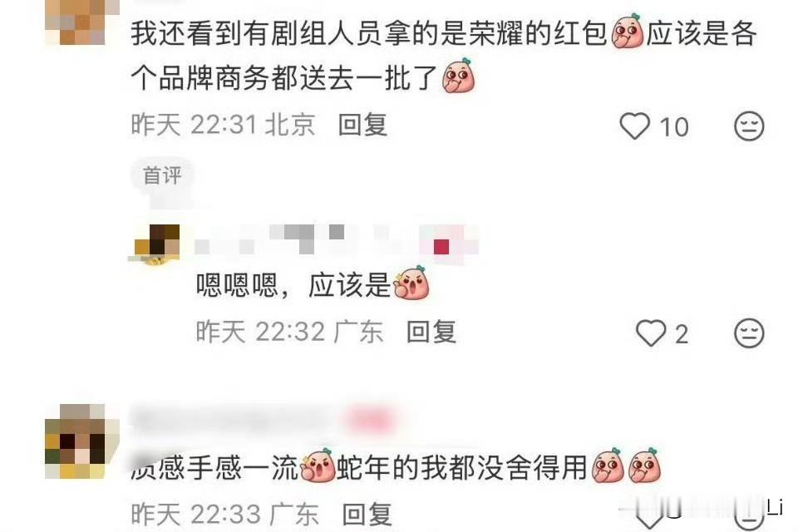This screenshot has width=798, height=532.
Task: Reply to the 嗯嗯嗯 comment from 22:32
Action: (431, 332)
